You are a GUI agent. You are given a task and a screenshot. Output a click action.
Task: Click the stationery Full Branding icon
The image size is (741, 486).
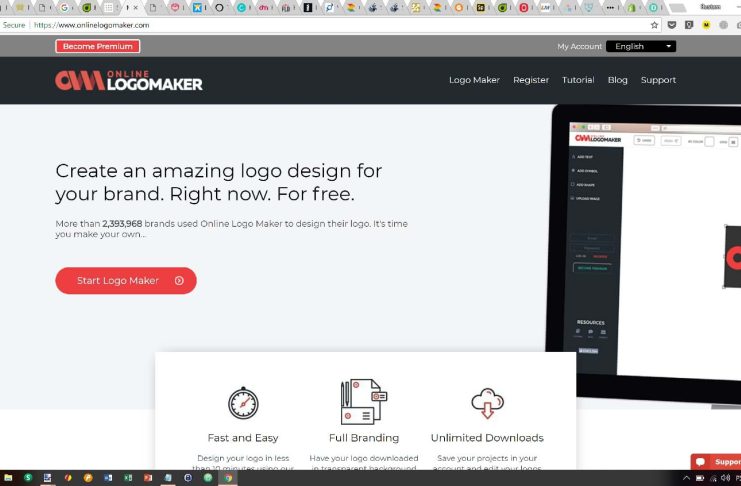(x=364, y=401)
